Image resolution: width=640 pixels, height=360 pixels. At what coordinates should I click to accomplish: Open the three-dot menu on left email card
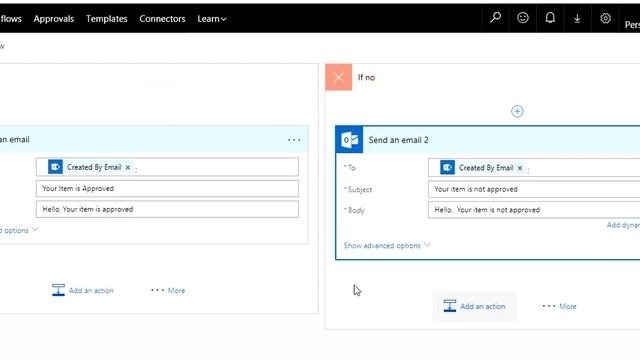[x=294, y=140]
